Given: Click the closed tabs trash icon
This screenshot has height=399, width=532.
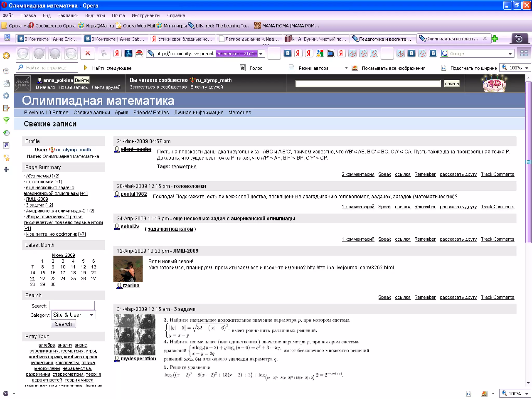Looking at the screenshot, I should coord(519,39).
